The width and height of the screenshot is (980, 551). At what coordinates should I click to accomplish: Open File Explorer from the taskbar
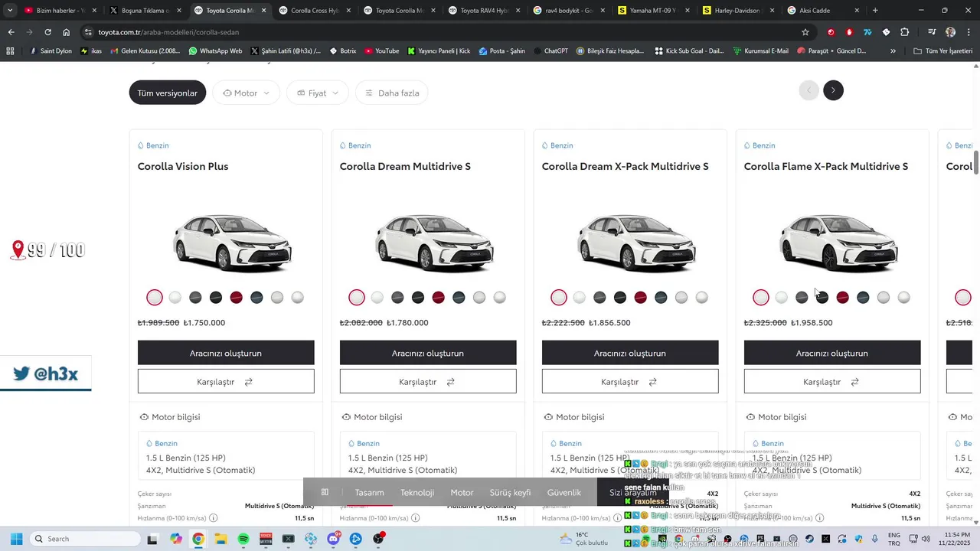[x=220, y=539]
